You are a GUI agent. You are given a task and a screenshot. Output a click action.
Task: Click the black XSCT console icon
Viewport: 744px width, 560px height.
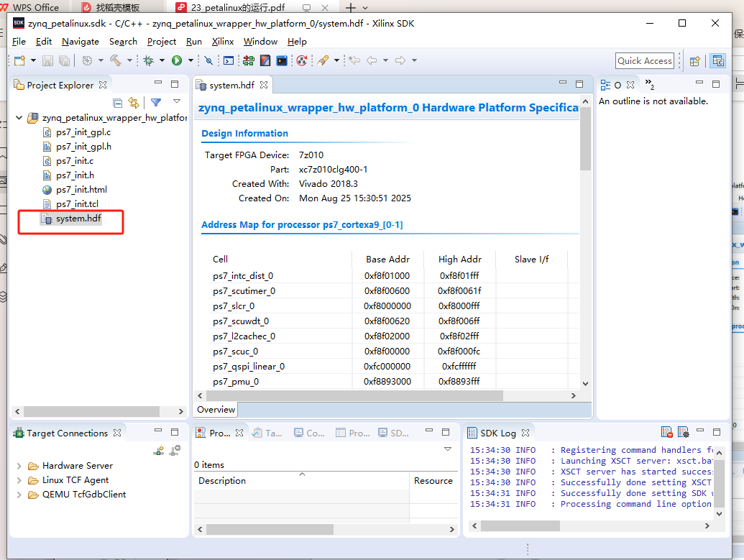(282, 60)
